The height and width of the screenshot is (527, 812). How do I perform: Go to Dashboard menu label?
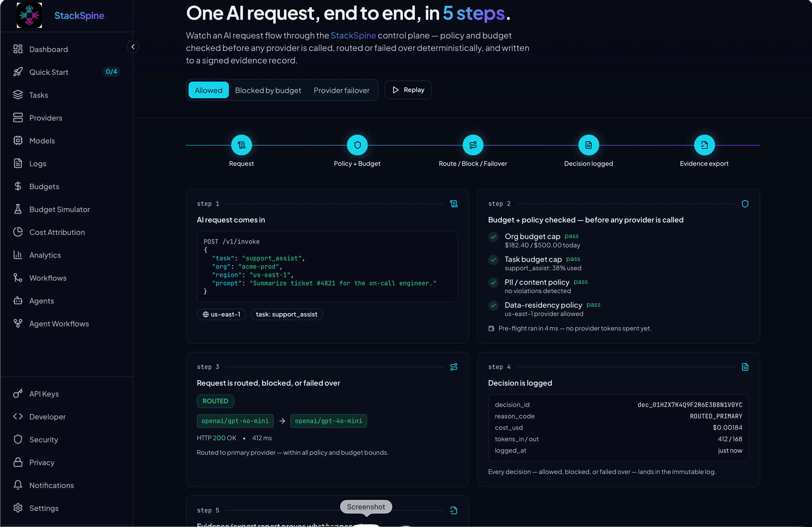(x=48, y=49)
